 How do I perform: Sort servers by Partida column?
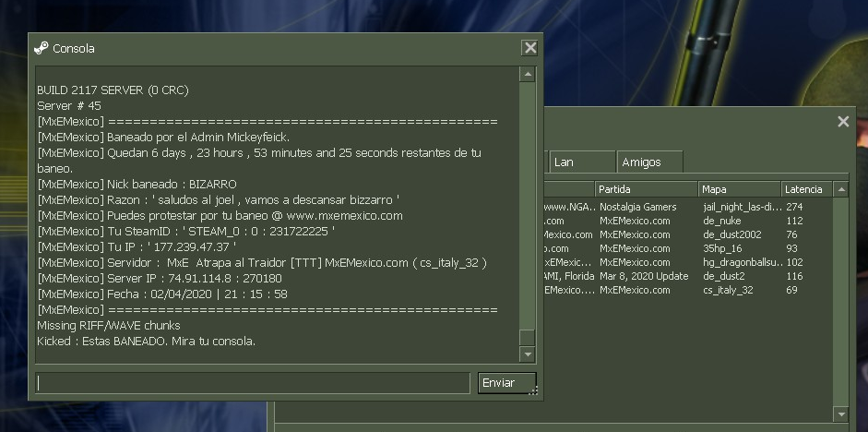click(x=646, y=189)
